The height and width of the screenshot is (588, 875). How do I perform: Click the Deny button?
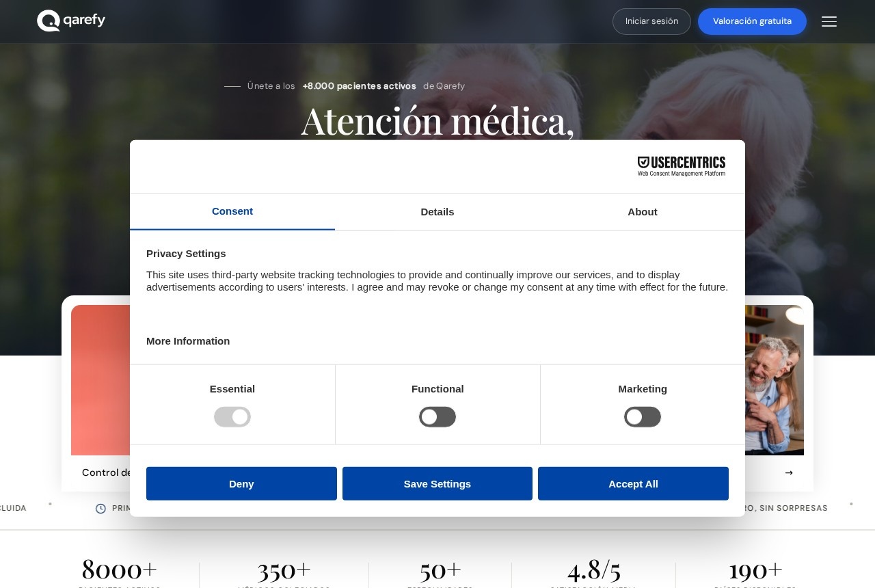click(x=241, y=483)
